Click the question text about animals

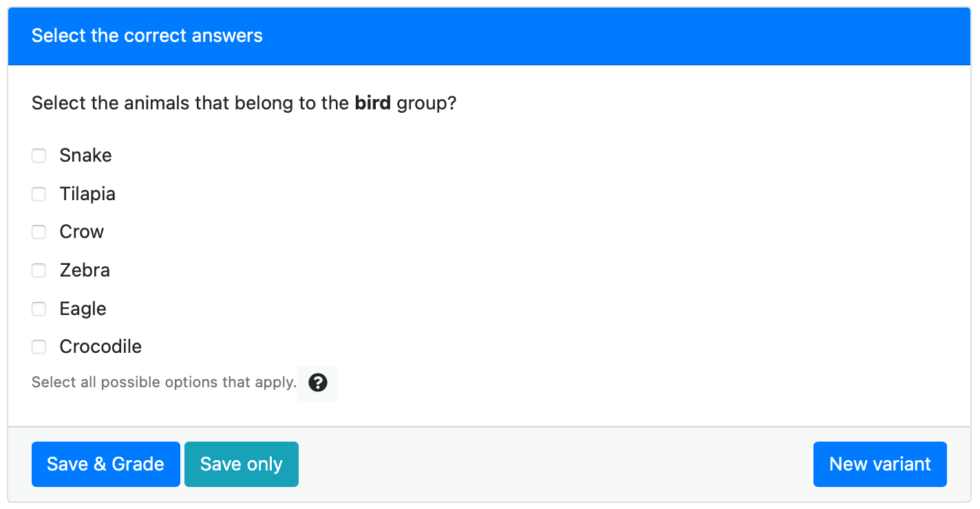pyautogui.click(x=244, y=104)
